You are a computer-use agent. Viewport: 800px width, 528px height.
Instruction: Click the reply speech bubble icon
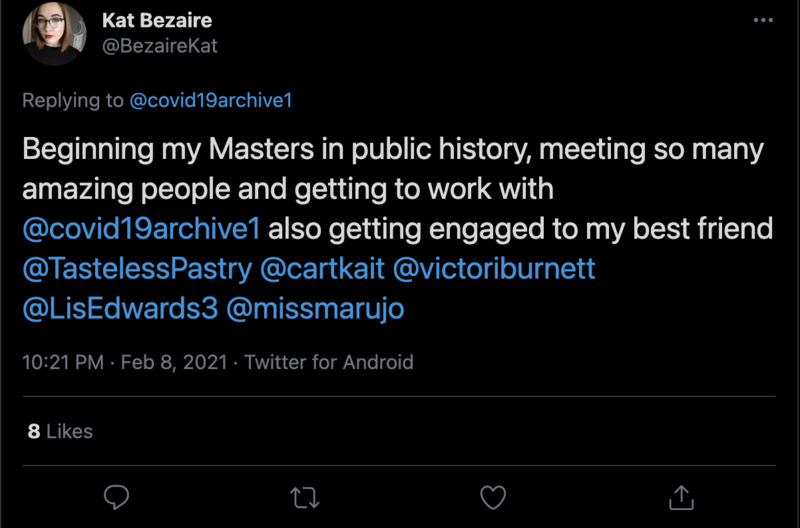pyautogui.click(x=117, y=496)
